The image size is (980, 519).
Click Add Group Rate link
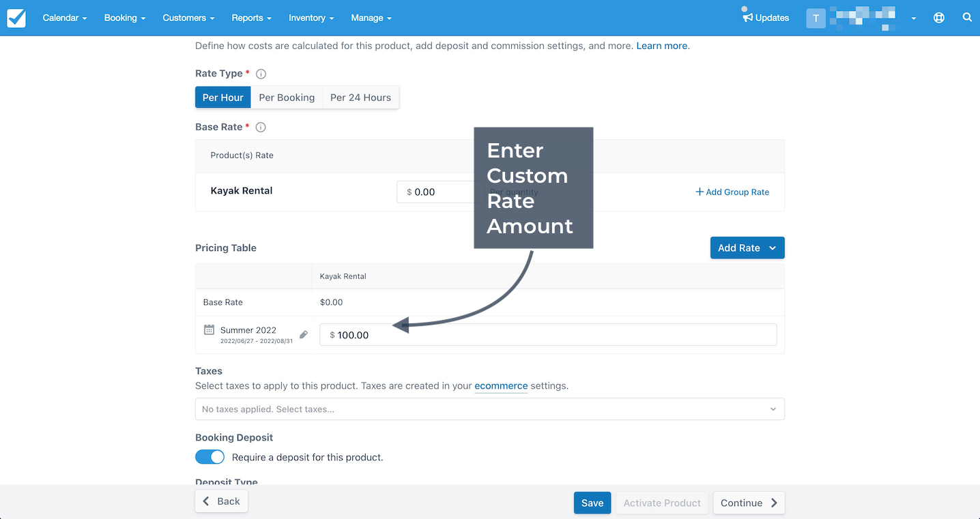click(732, 192)
